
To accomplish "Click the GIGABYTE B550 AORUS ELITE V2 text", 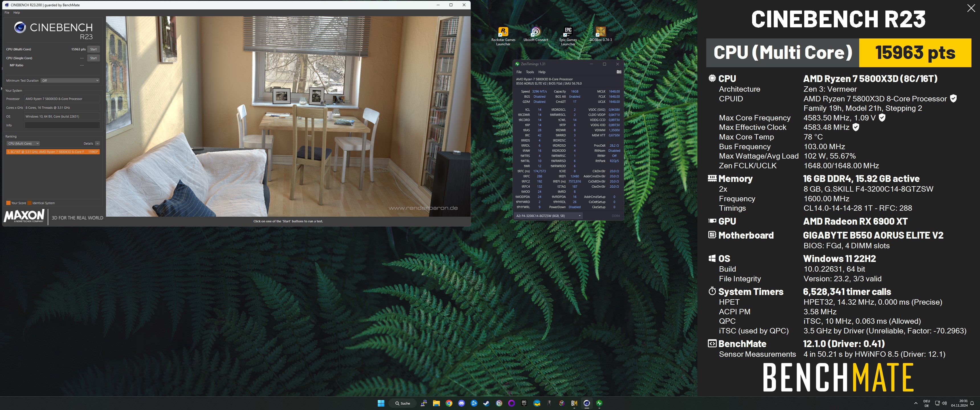I will [873, 235].
